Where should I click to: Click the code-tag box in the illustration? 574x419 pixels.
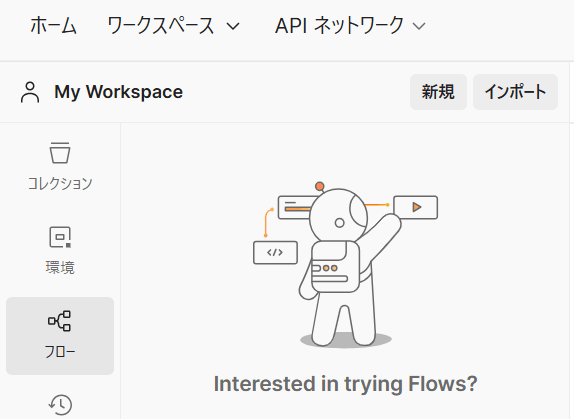point(275,252)
